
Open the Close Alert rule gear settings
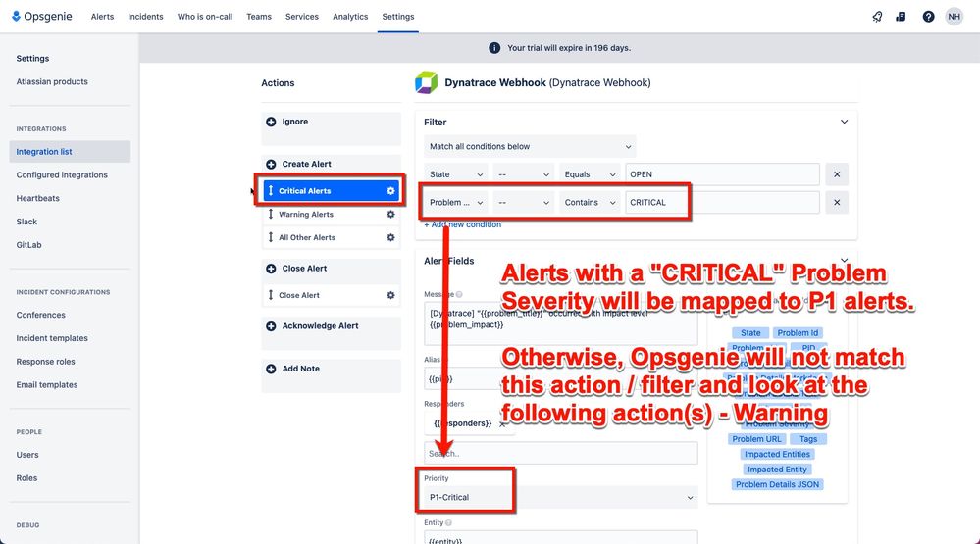tap(390, 295)
